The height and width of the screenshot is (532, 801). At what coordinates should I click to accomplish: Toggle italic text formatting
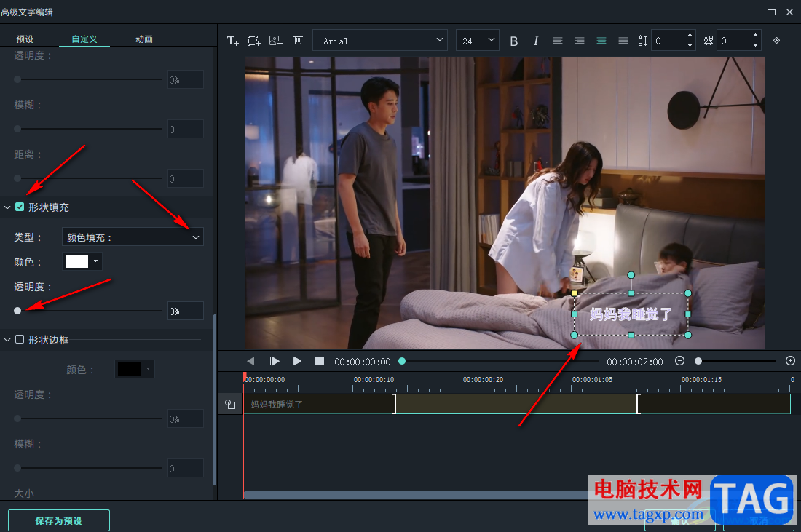pos(536,41)
